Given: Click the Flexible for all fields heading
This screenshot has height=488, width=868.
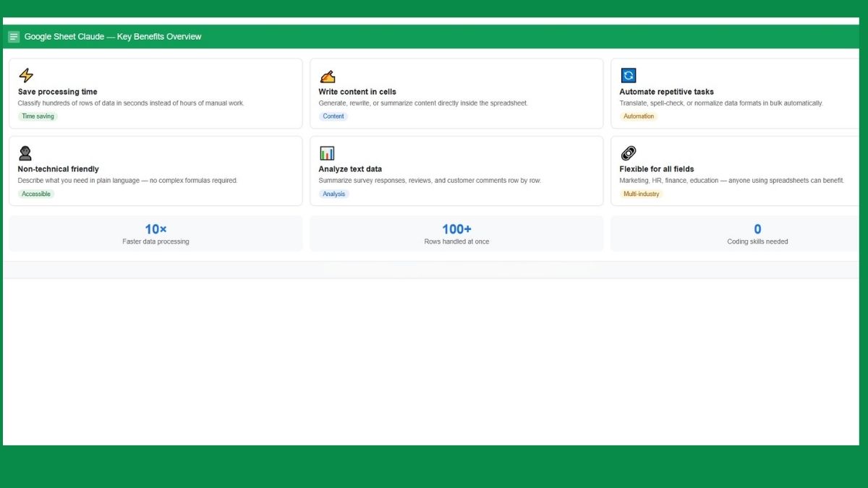Looking at the screenshot, I should 657,169.
